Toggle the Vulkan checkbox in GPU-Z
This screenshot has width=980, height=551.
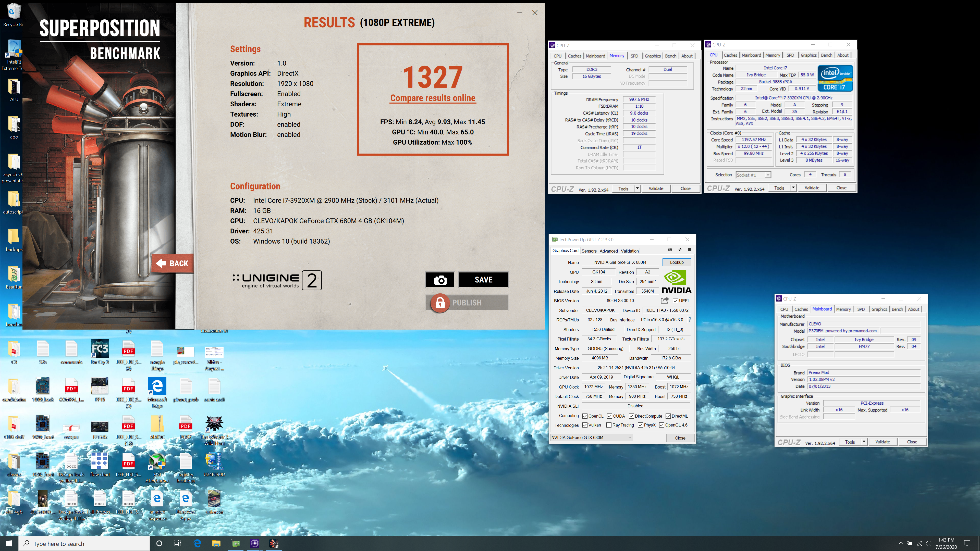point(585,425)
